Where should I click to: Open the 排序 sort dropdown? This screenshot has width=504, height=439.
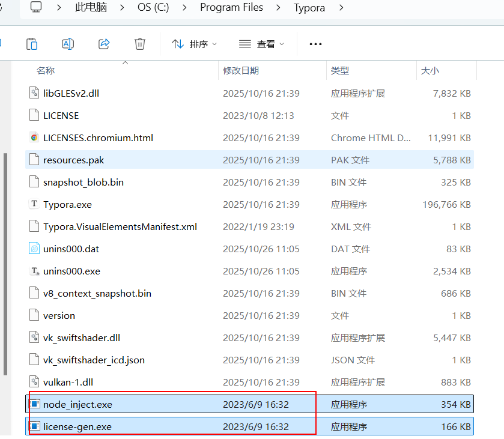click(x=194, y=44)
